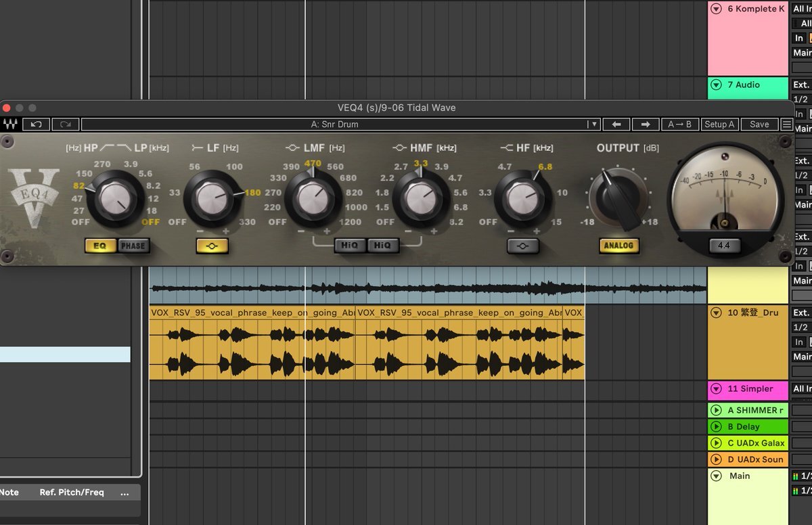Select the HP 82 Hz frequency label
The image size is (812, 525).
point(81,186)
